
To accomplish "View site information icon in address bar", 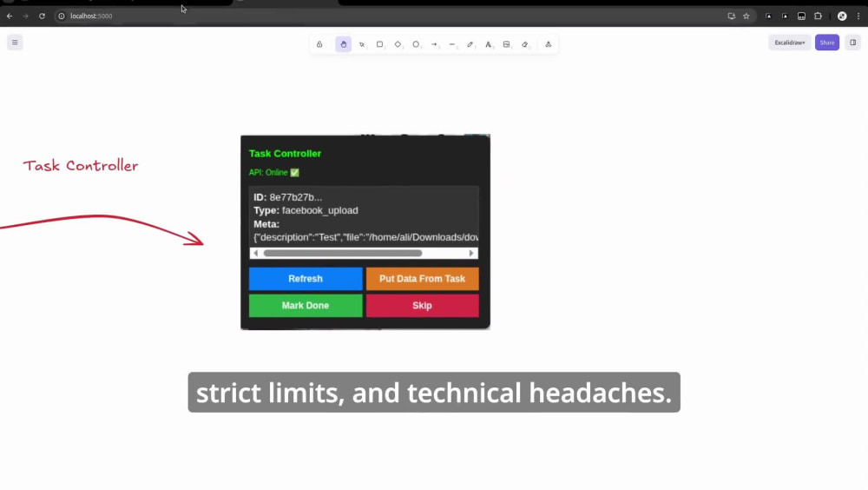I will pos(62,17).
